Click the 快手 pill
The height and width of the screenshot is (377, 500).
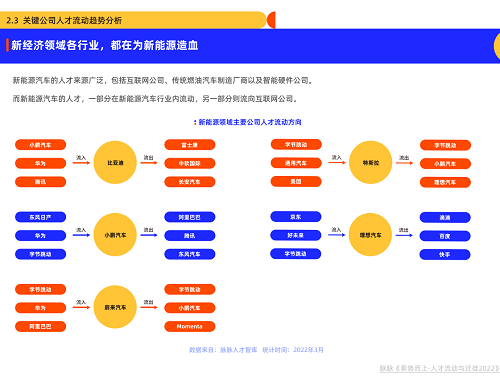coord(445,255)
